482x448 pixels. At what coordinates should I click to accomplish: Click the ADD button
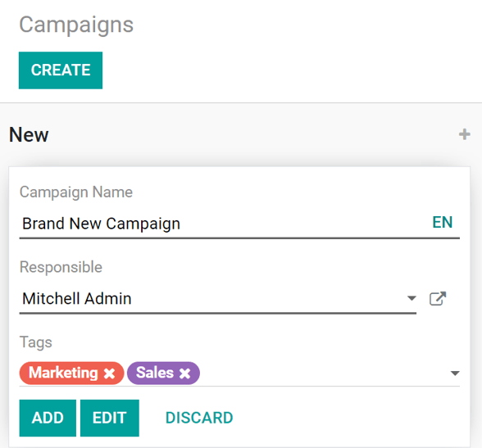pos(48,418)
